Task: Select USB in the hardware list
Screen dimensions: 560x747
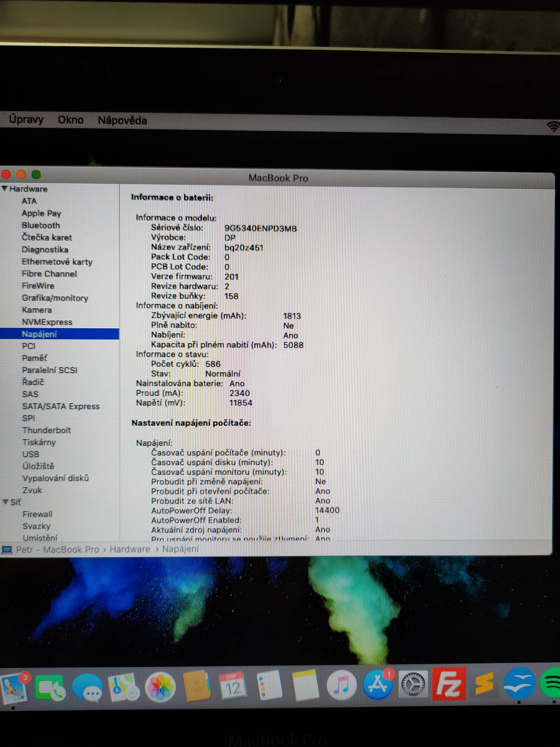Action: (31, 454)
